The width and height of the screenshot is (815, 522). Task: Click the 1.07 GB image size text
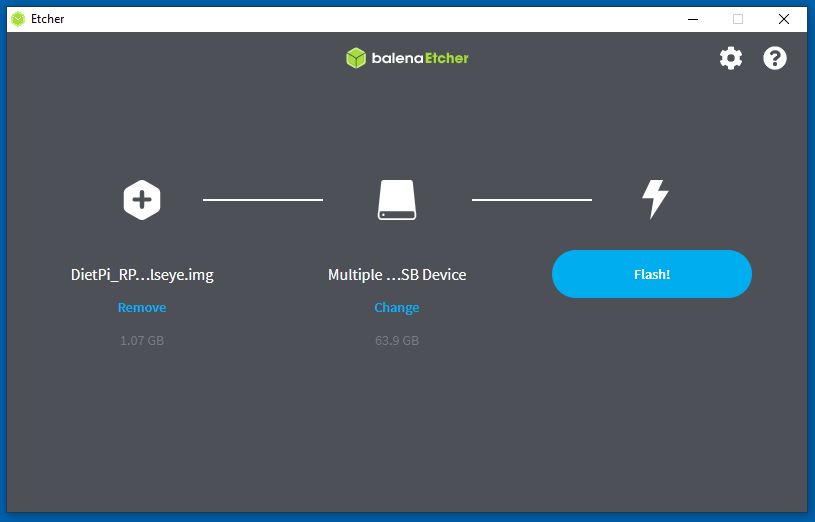click(142, 341)
